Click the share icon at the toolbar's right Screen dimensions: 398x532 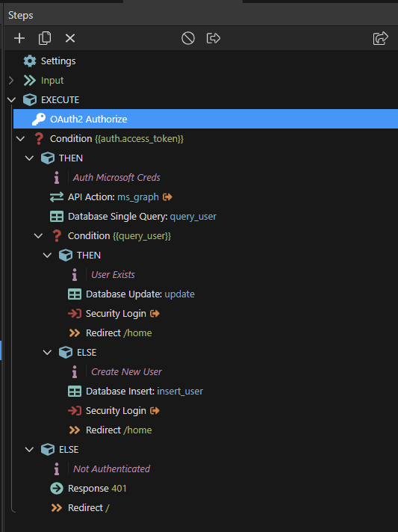380,38
